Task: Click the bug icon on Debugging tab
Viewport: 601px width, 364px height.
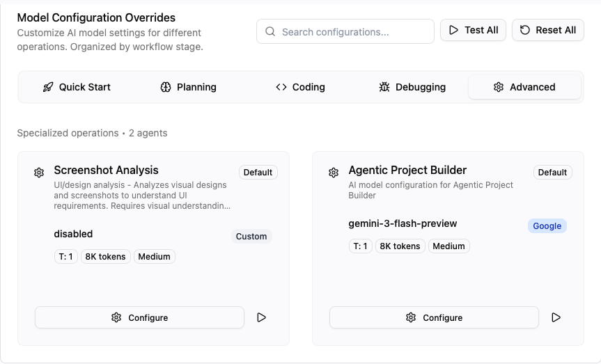Action: (384, 87)
